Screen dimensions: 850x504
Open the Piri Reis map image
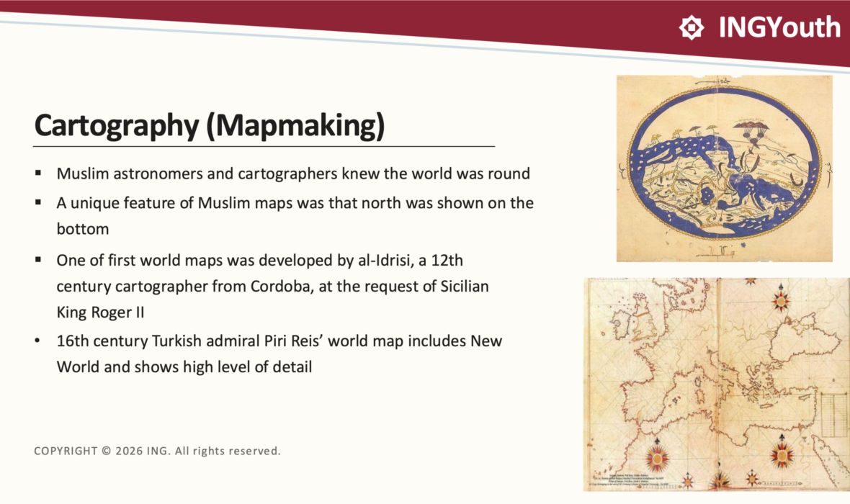tap(717, 384)
